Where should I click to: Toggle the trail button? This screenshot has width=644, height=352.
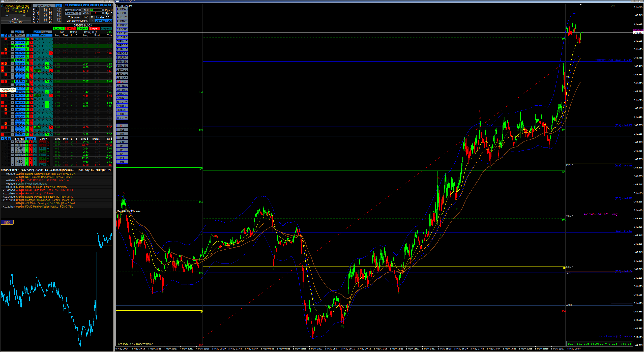point(59,6)
